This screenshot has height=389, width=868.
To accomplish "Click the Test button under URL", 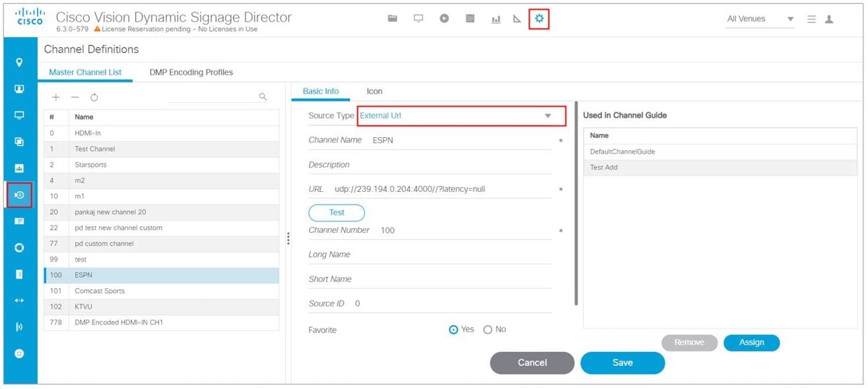I will coord(337,212).
